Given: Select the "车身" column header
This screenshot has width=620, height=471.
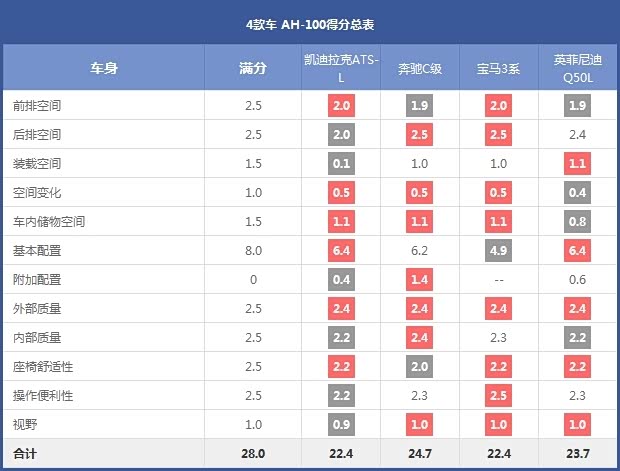Looking at the screenshot, I should pyautogui.click(x=104, y=69).
